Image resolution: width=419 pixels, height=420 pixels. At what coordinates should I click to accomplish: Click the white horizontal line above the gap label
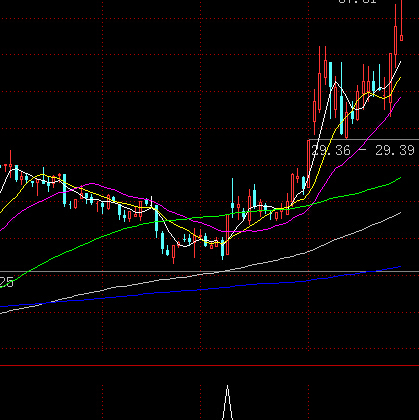364,139
